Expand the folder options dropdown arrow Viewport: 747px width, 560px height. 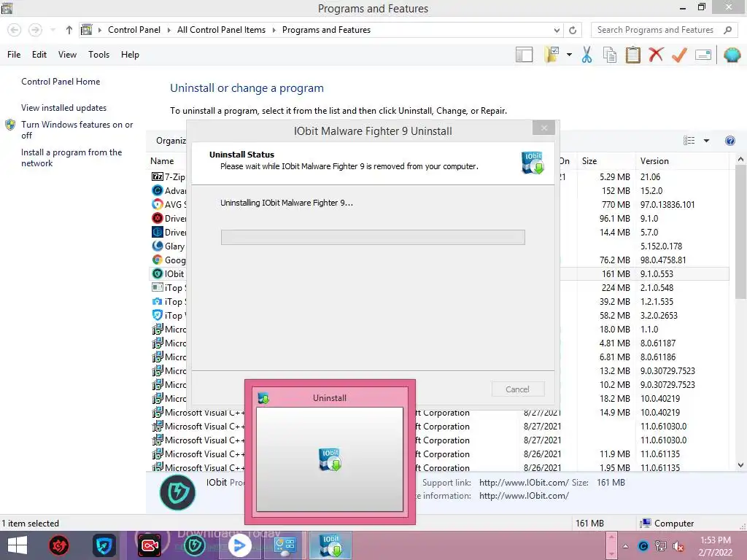(569, 55)
